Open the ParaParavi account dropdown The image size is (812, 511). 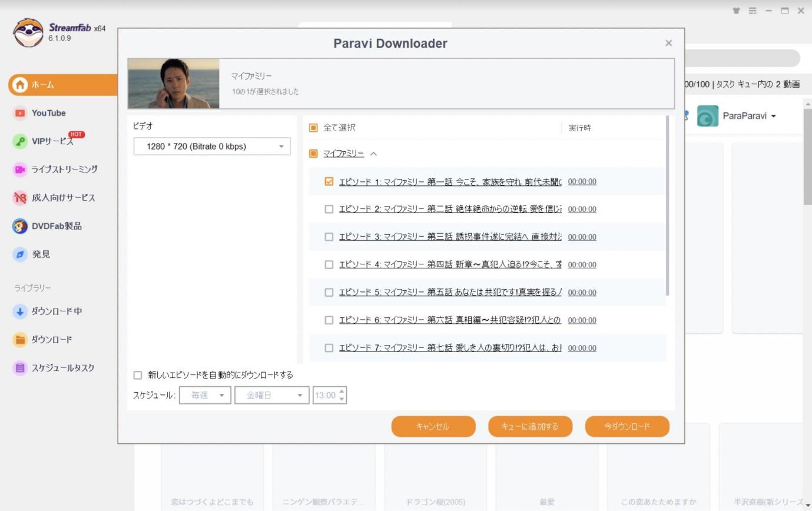(749, 116)
